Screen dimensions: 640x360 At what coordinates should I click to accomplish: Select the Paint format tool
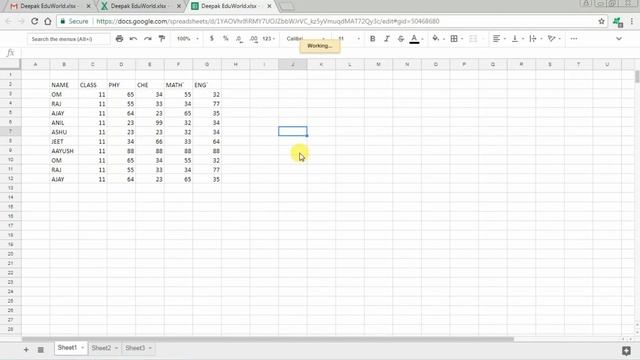[x=162, y=38]
